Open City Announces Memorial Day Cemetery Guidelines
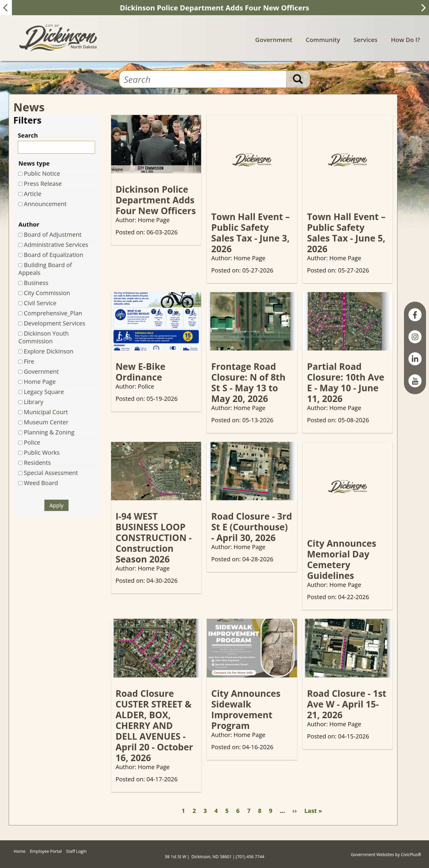Image resolution: width=429 pixels, height=868 pixels. pos(341,559)
